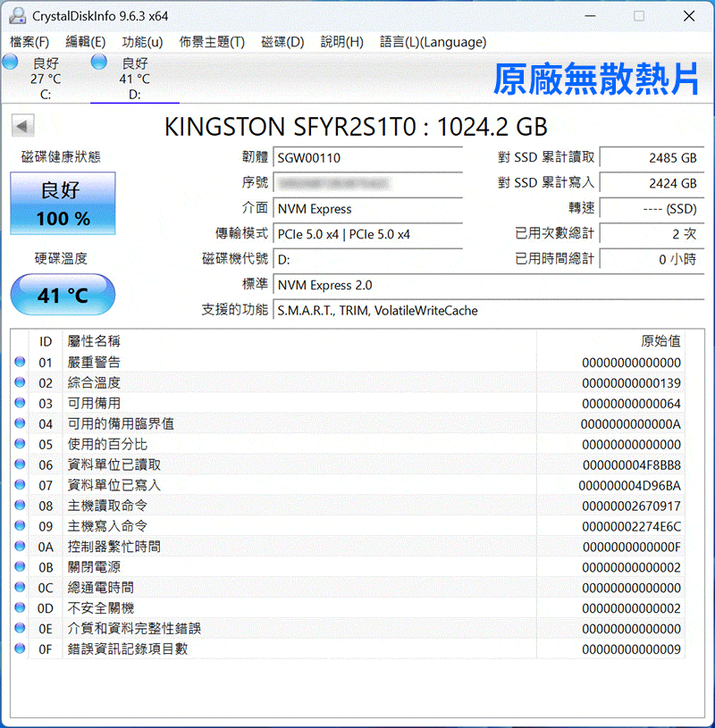This screenshot has width=715, height=728.
Task: Click the status dot of row 06 資料單位已讀取
Action: pyautogui.click(x=20, y=464)
